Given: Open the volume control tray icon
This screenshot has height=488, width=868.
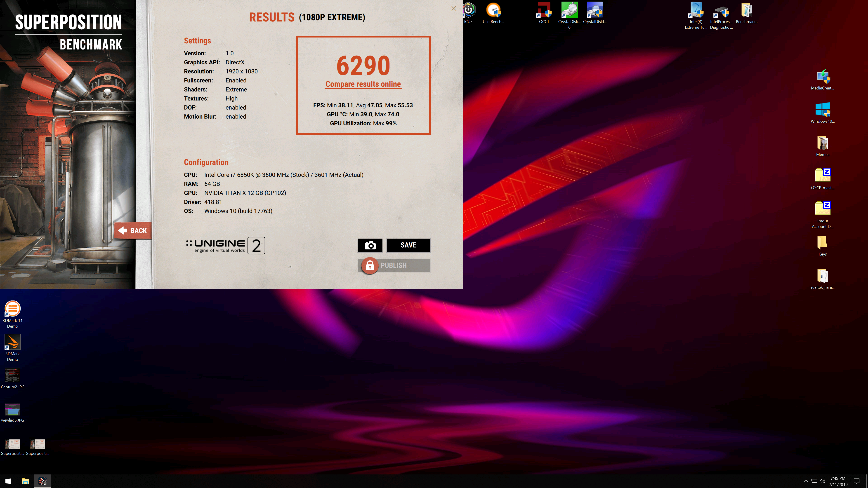Looking at the screenshot, I should point(822,481).
